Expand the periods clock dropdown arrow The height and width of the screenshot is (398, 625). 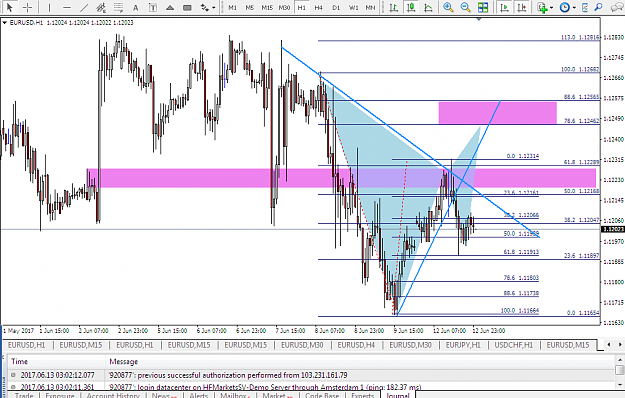click(x=574, y=8)
